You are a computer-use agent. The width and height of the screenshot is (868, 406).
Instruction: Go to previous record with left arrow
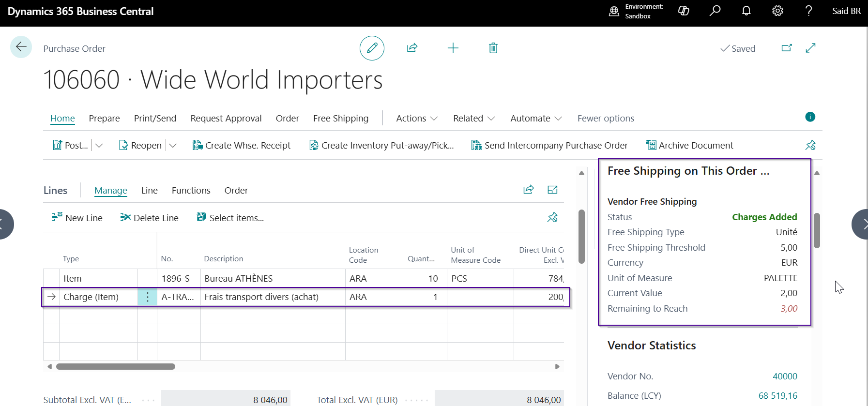point(6,224)
